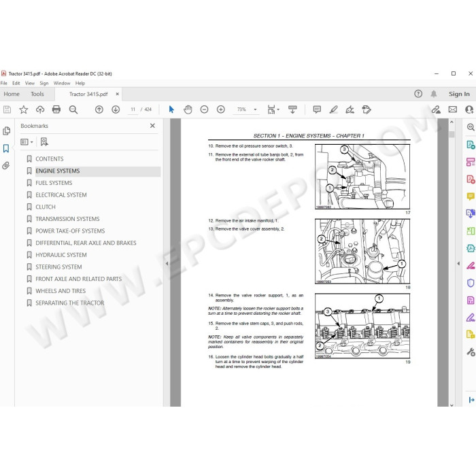Open the Help menu
476x476 pixels.
tap(80, 83)
